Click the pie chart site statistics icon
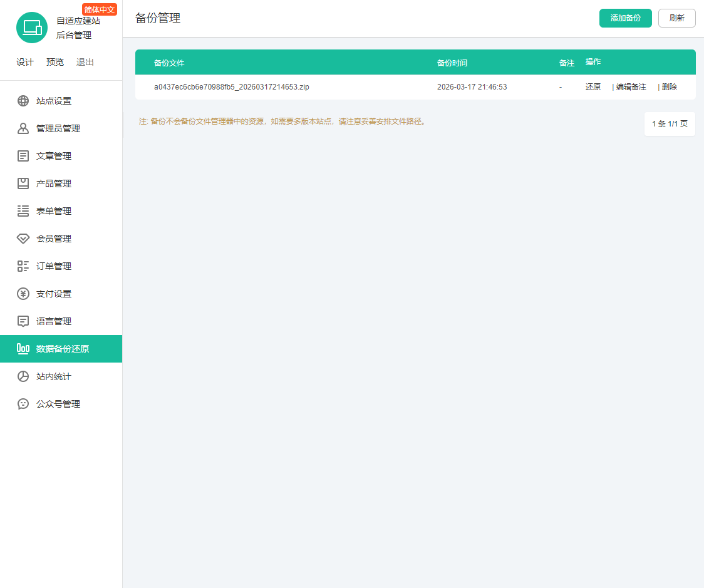The image size is (704, 588). (x=23, y=376)
